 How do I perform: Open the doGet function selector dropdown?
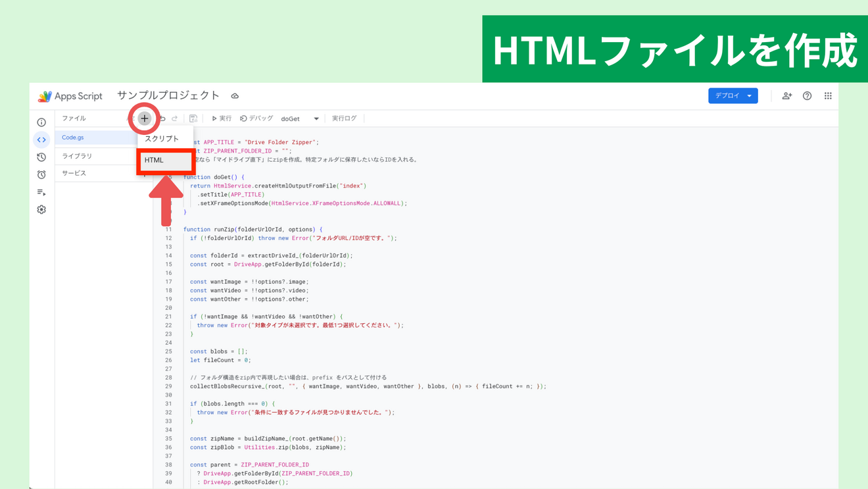[300, 119]
